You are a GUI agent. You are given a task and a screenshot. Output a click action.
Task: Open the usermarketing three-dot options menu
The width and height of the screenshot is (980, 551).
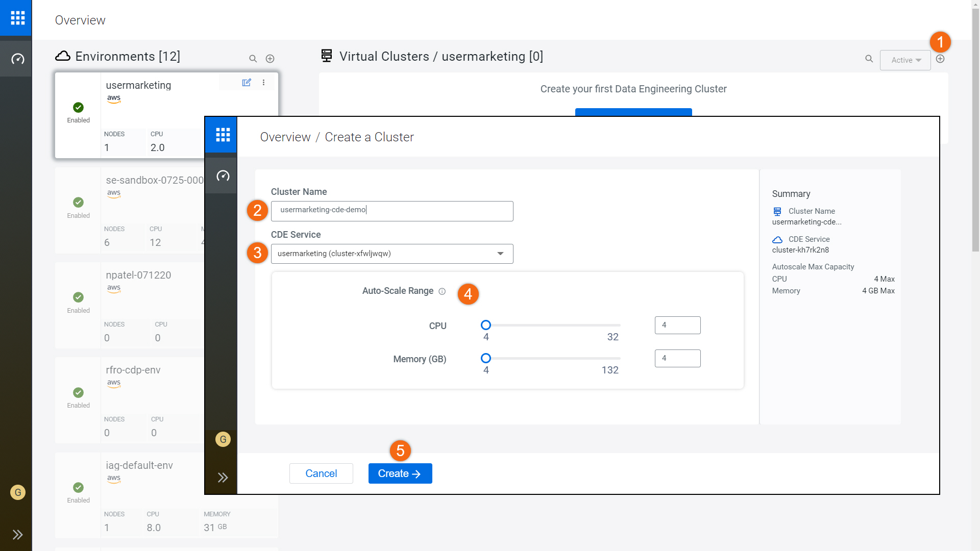point(263,82)
